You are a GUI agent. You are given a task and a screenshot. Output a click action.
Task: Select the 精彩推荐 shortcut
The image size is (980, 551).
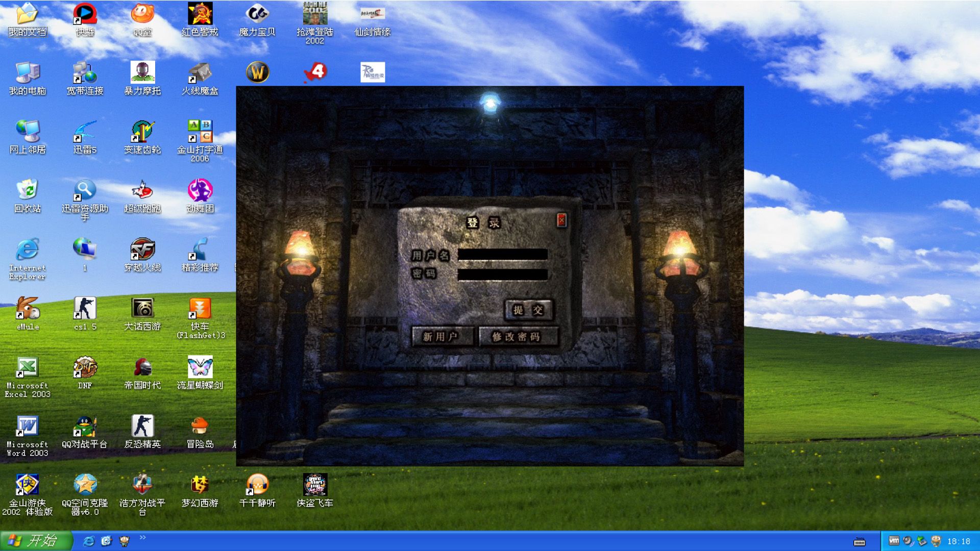click(x=200, y=255)
